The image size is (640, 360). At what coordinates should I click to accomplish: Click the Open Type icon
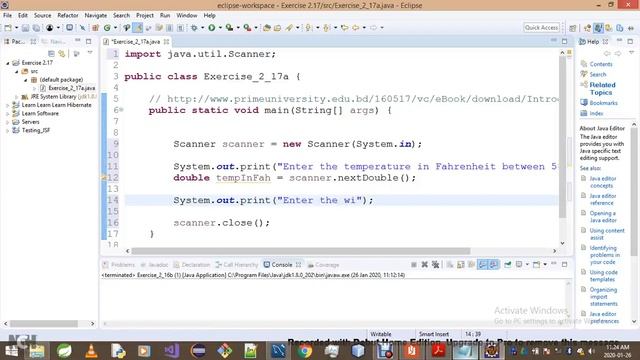coord(267,28)
